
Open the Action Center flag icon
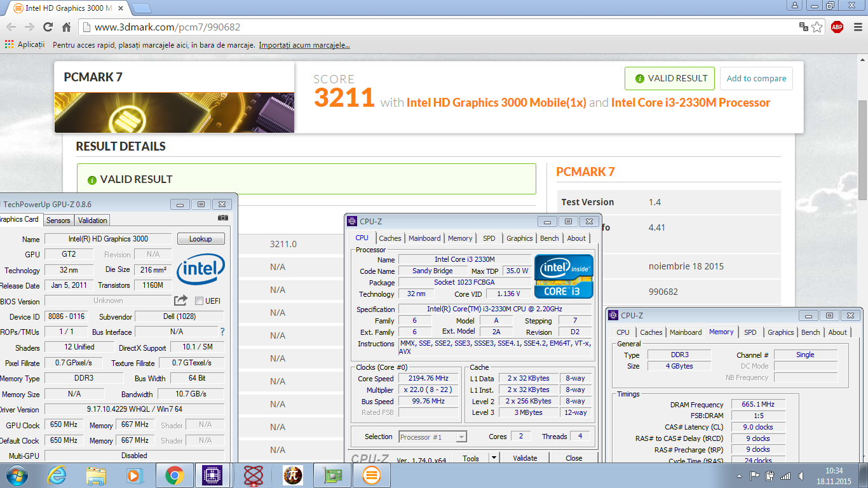[x=755, y=475]
